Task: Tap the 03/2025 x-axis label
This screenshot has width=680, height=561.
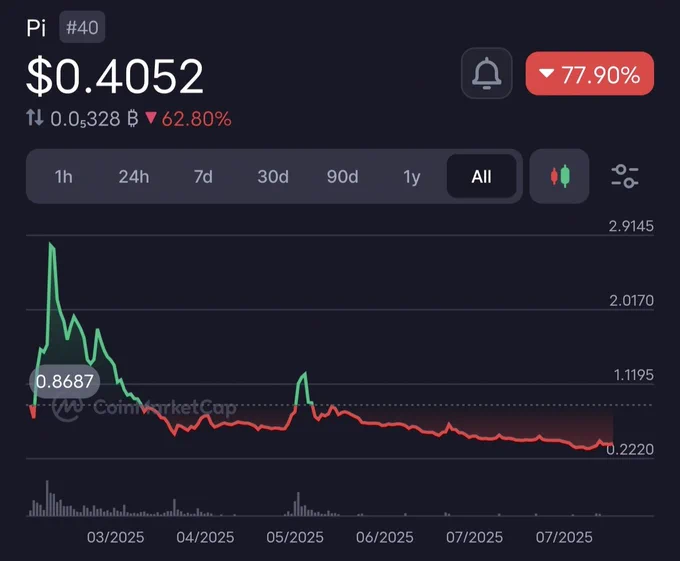Action: pos(115,537)
